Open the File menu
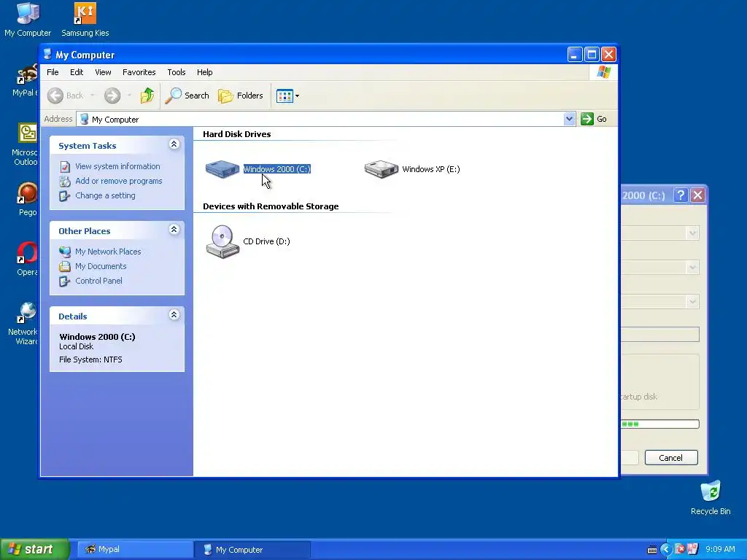747x560 pixels. tap(53, 72)
